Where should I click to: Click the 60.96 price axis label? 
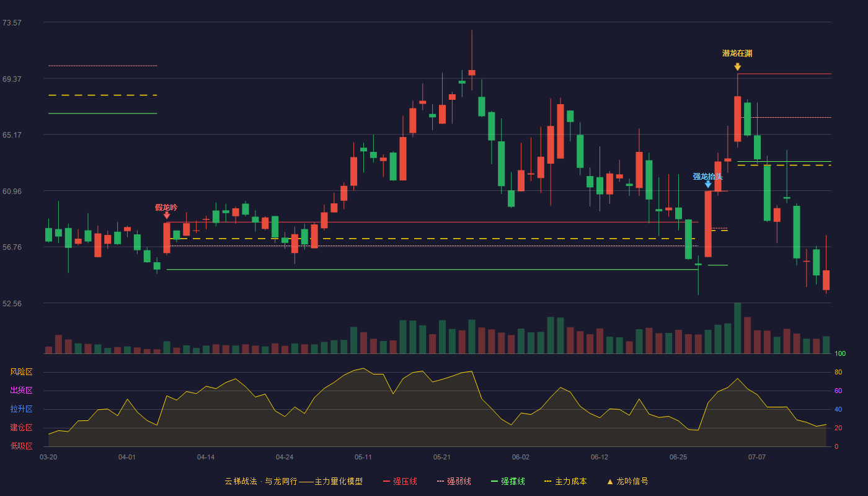point(12,191)
